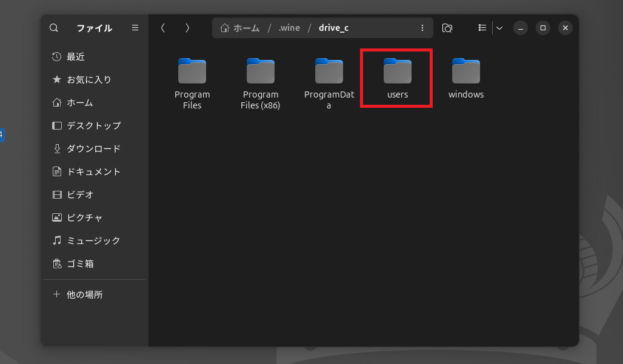623x364 pixels.
Task: Click the folder search icon in toolbar
Action: 447,28
